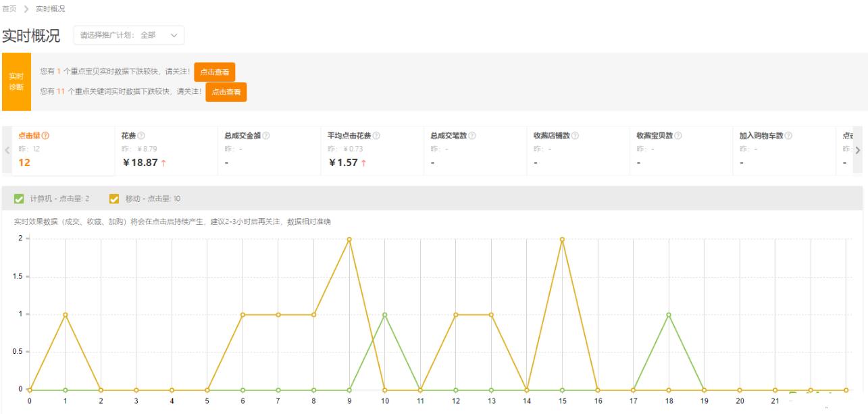Untick the 移动 点击量 checkbox

coord(114,199)
